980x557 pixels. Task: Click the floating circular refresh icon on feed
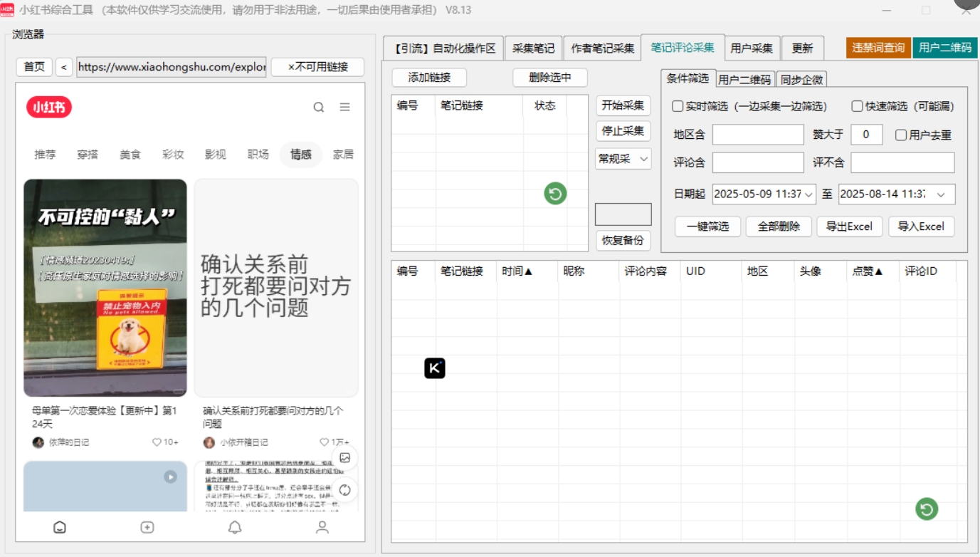point(345,490)
